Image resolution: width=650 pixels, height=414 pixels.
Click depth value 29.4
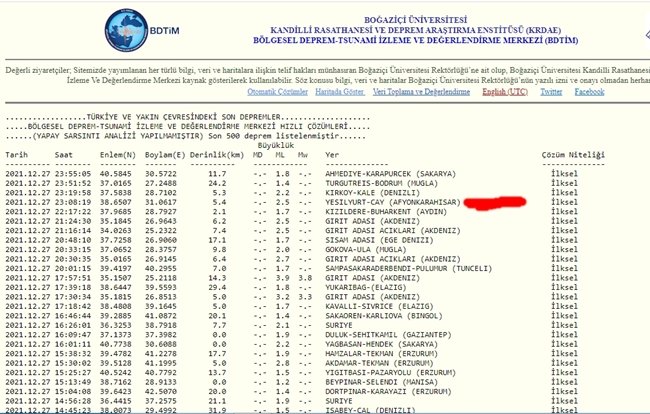(217, 288)
